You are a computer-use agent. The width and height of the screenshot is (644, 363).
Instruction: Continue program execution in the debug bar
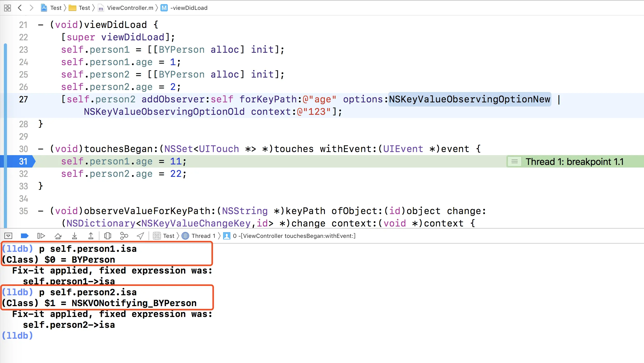pyautogui.click(x=41, y=236)
